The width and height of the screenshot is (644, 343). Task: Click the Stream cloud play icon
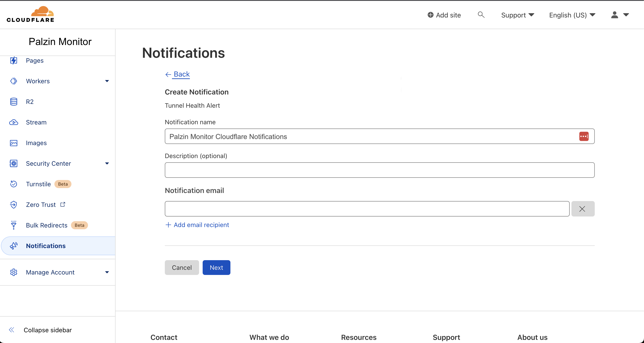[x=13, y=122]
